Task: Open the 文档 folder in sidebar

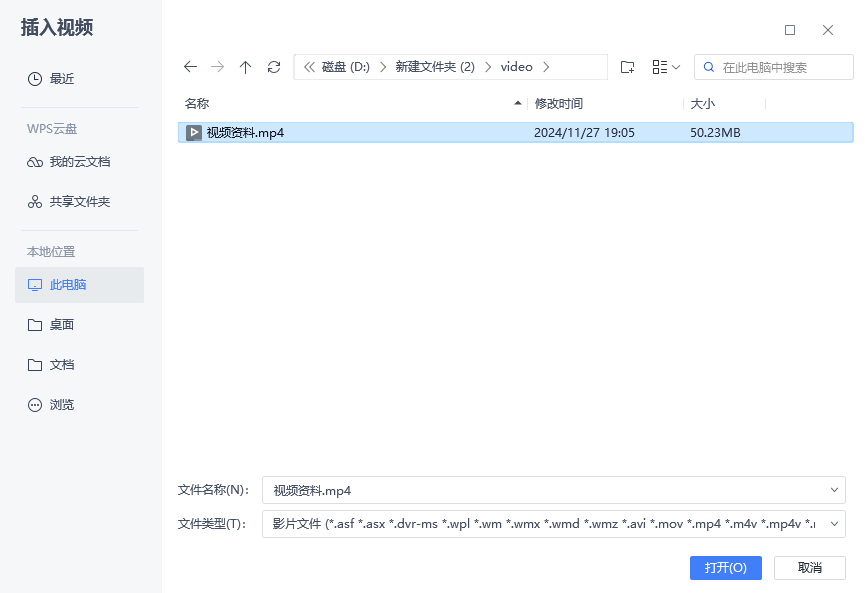Action: (x=60, y=364)
